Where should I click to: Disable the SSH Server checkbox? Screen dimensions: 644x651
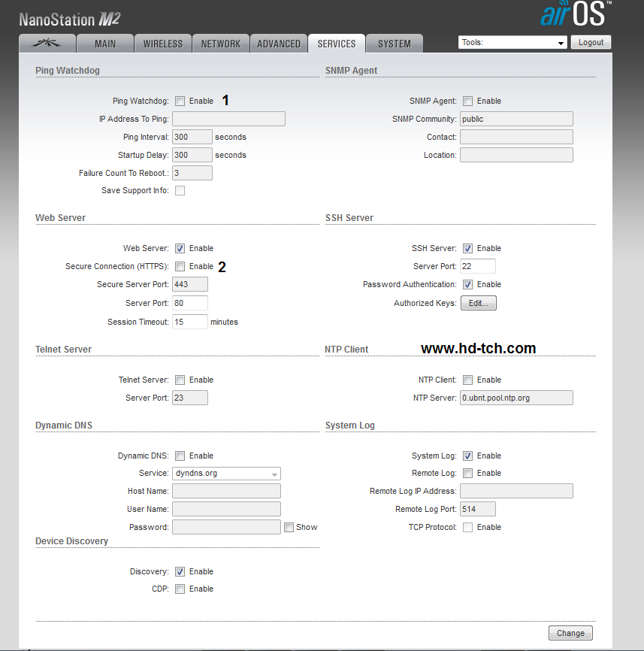[x=468, y=248]
